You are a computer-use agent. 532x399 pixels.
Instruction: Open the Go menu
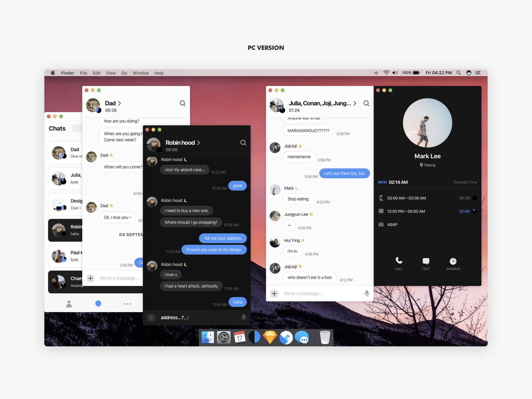124,73
